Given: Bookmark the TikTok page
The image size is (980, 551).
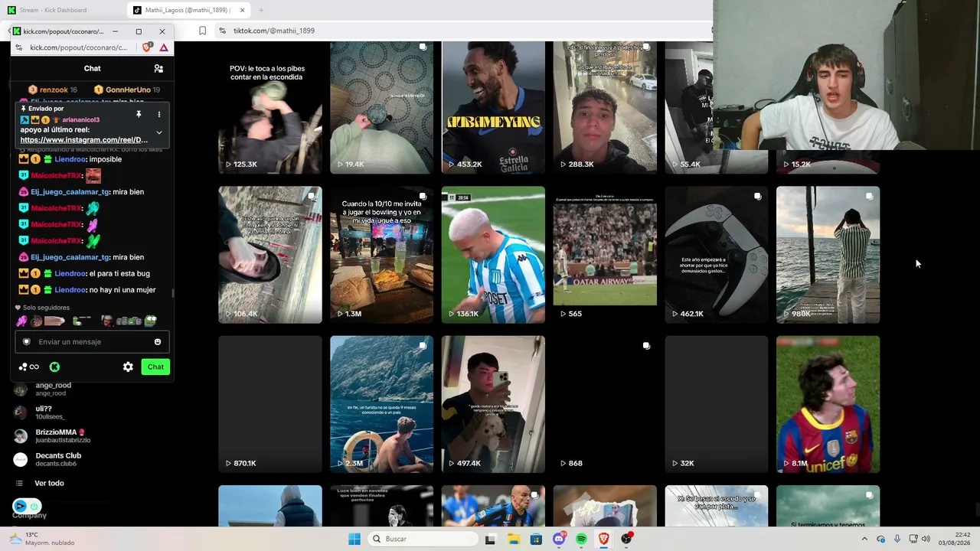Looking at the screenshot, I should (202, 31).
